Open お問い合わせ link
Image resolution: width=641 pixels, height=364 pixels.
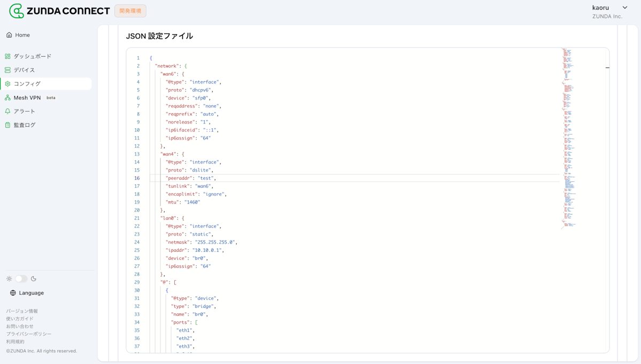[20, 327]
